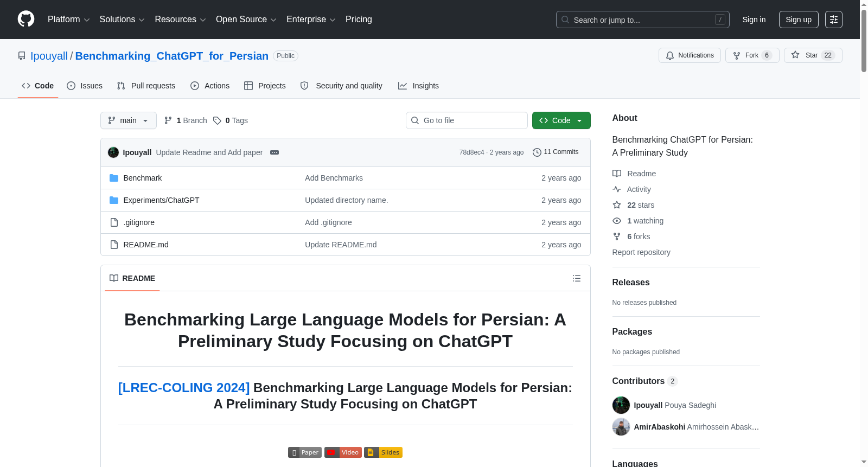
Task: Open the Platform menu
Action: (68, 20)
